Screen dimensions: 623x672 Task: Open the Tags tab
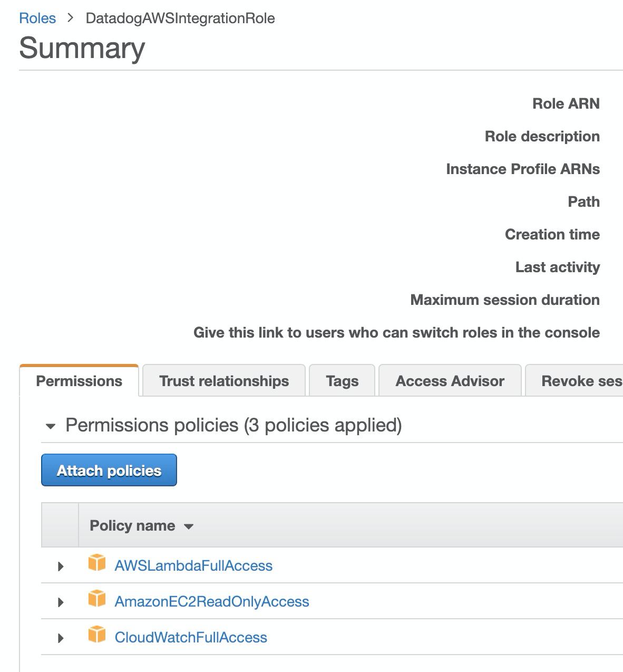[x=342, y=380]
